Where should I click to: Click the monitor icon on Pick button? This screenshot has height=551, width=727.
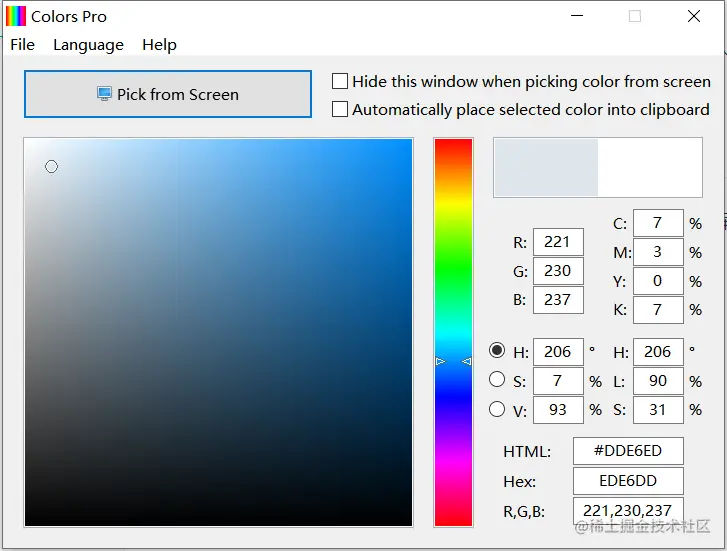(104, 94)
